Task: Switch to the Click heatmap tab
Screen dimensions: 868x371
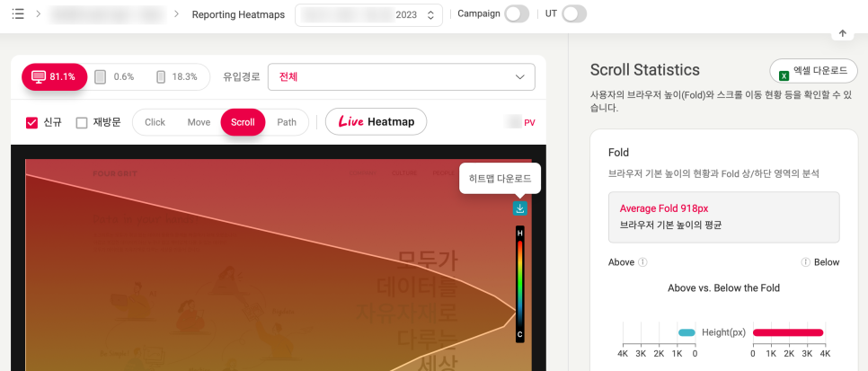Action: click(155, 122)
